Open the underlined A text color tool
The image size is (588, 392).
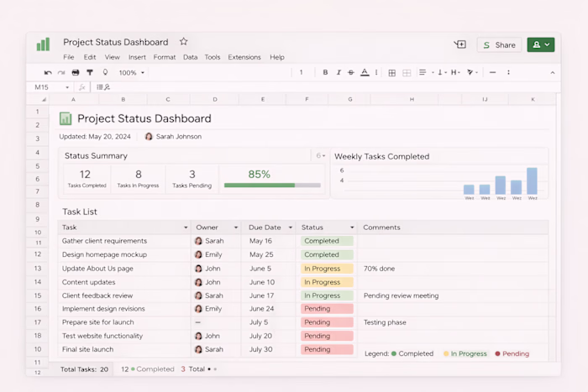point(365,72)
